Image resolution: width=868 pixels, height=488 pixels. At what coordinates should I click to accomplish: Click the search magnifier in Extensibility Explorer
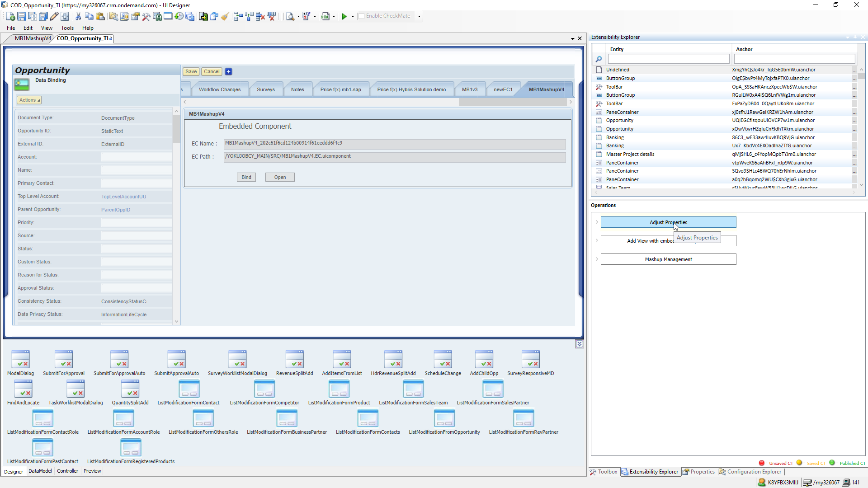point(599,59)
